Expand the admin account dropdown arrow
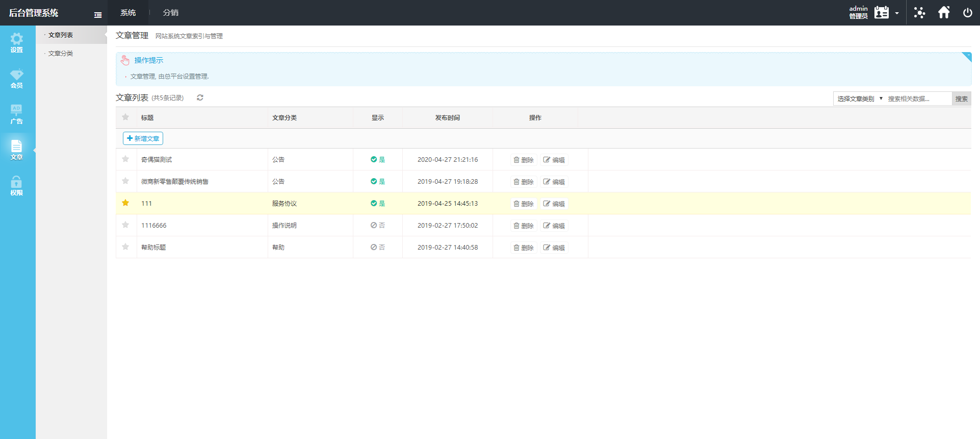 click(x=897, y=13)
